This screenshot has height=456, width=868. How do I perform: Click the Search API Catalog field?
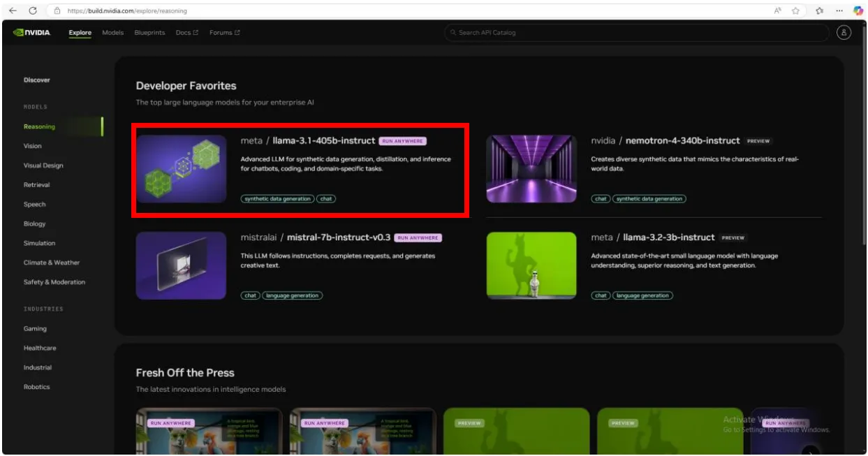[x=635, y=33]
